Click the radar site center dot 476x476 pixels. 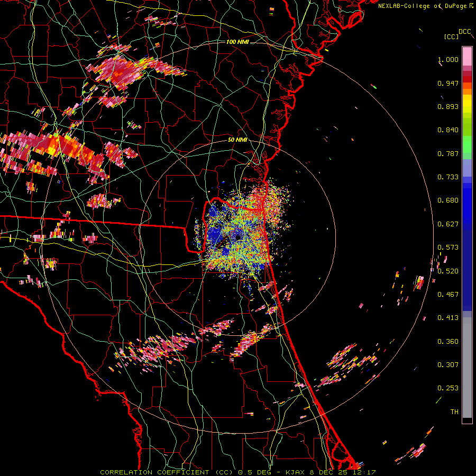[238, 237]
